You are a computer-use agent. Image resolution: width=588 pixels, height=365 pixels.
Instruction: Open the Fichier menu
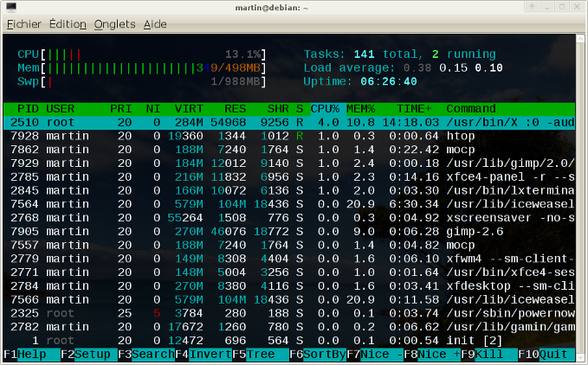click(24, 23)
